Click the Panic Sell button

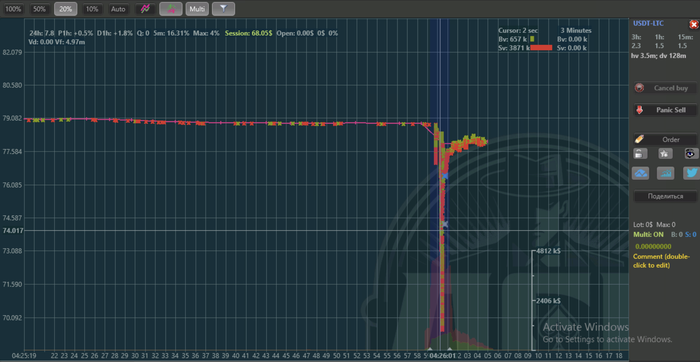click(x=665, y=110)
